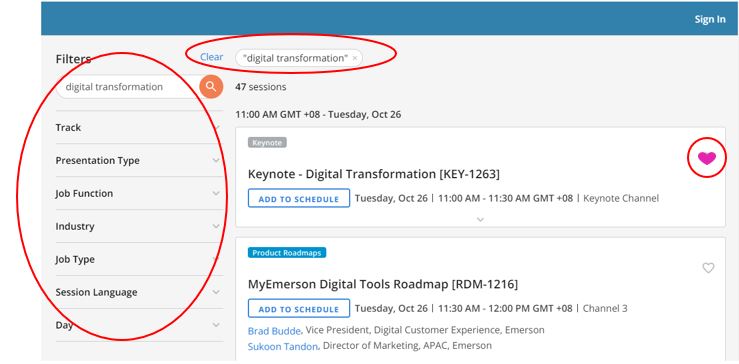Open the MyEmerson Digital Tools Roadmap title
The image size is (739, 364).
(383, 284)
